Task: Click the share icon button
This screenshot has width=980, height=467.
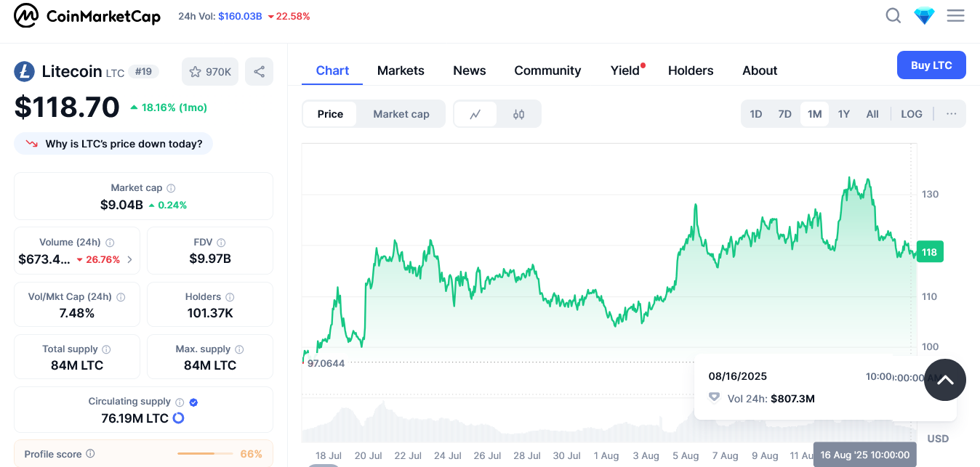Action: point(259,72)
